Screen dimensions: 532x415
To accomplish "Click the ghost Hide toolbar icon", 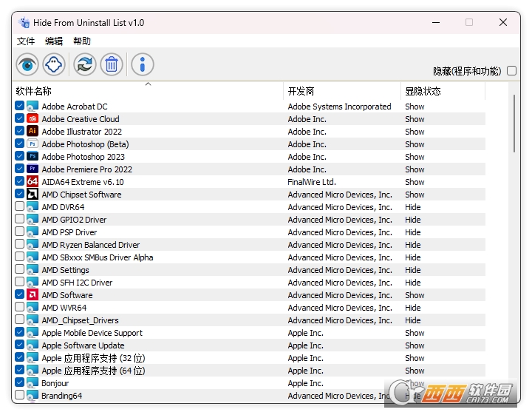I will pos(54,64).
